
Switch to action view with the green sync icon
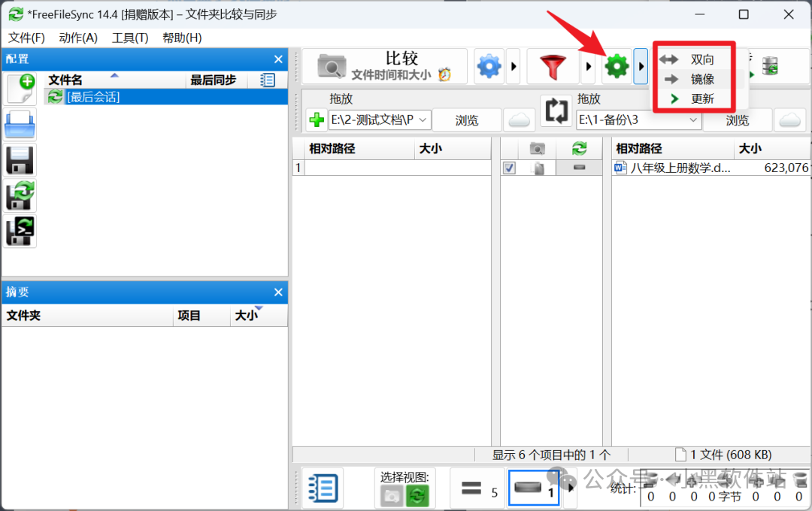point(417,496)
